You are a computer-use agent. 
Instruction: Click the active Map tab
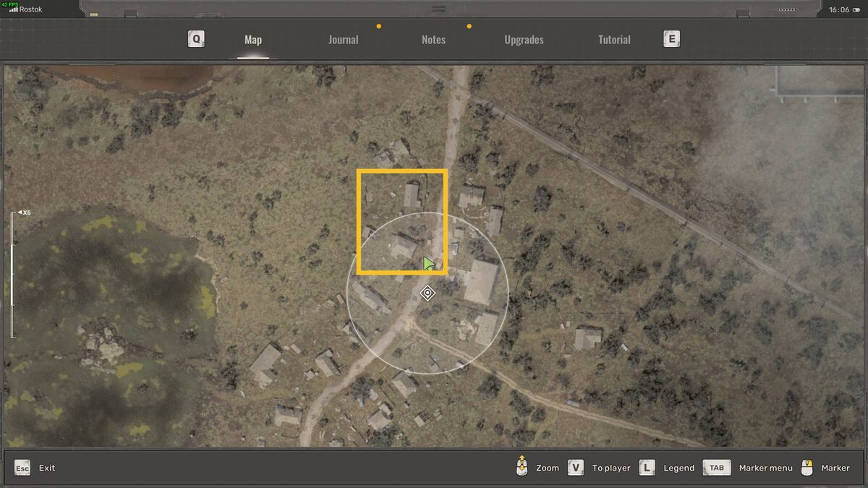point(252,40)
